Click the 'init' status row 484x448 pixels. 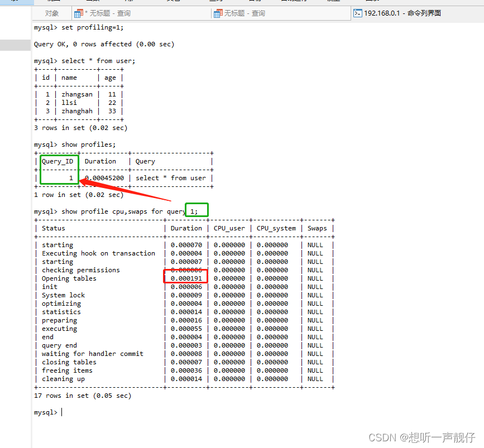[49, 287]
